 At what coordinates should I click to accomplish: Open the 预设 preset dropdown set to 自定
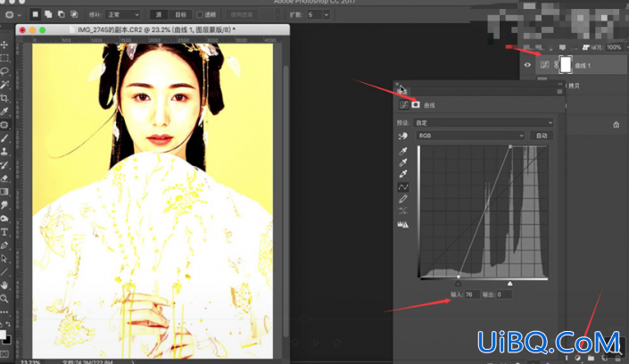point(484,123)
